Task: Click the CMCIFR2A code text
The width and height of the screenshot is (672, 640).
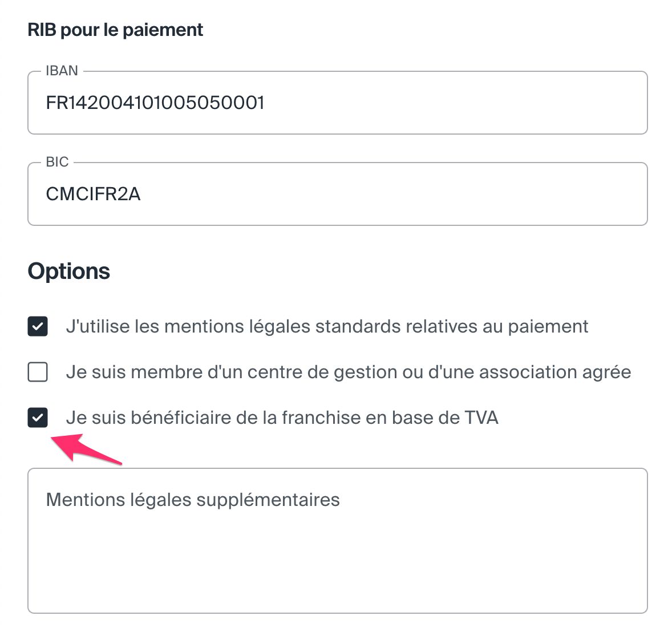Action: (93, 194)
